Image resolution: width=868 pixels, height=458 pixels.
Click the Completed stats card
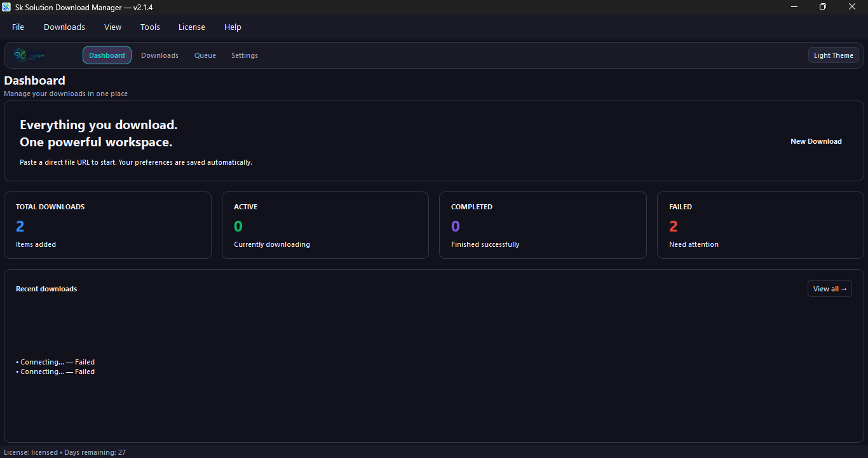tap(543, 225)
